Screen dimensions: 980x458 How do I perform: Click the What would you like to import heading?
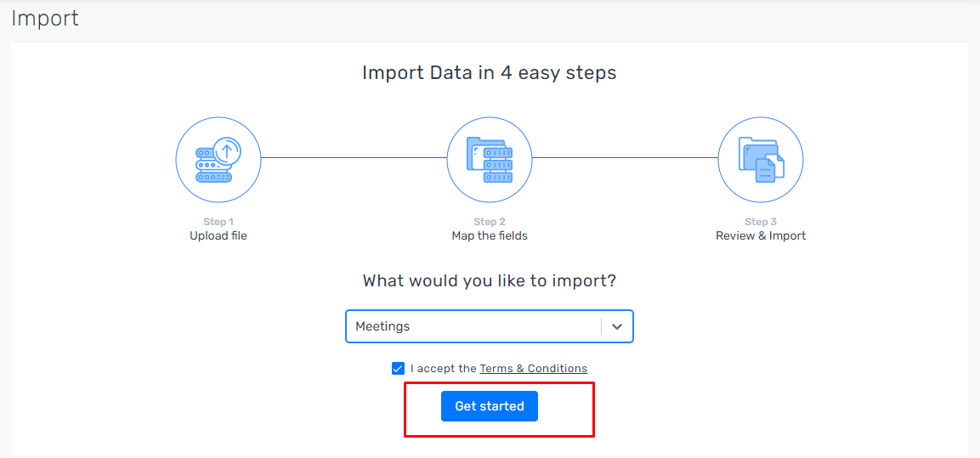point(490,280)
